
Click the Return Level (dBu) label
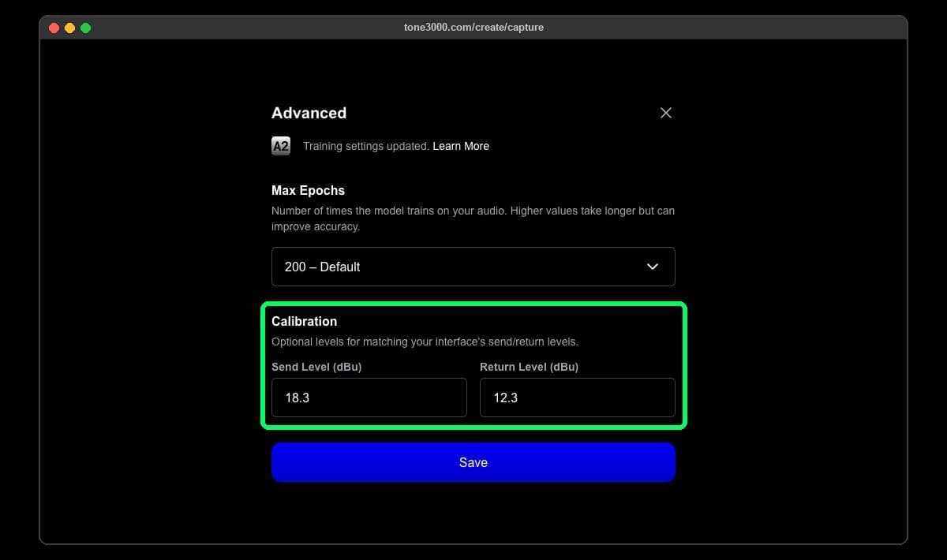click(529, 367)
